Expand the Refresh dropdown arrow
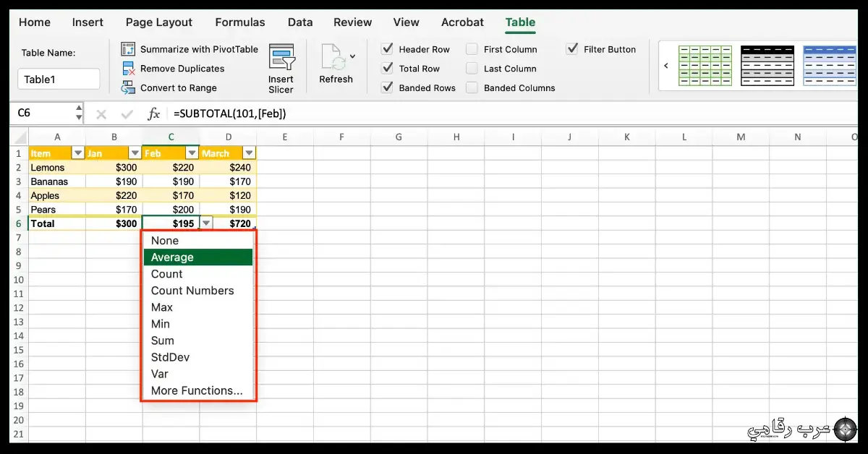Viewport: 868px width, 454px height. tap(352, 56)
